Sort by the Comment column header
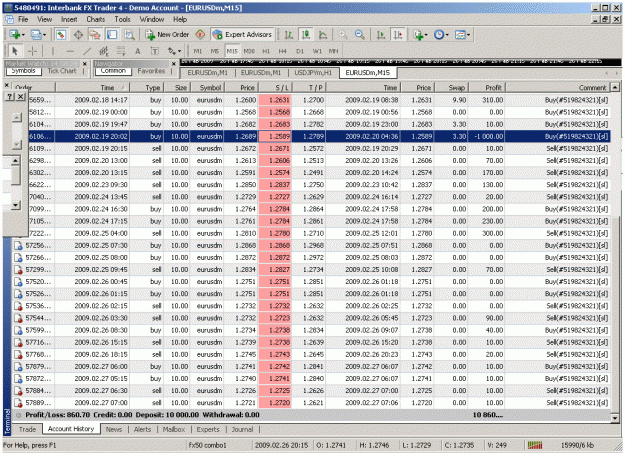 558,87
